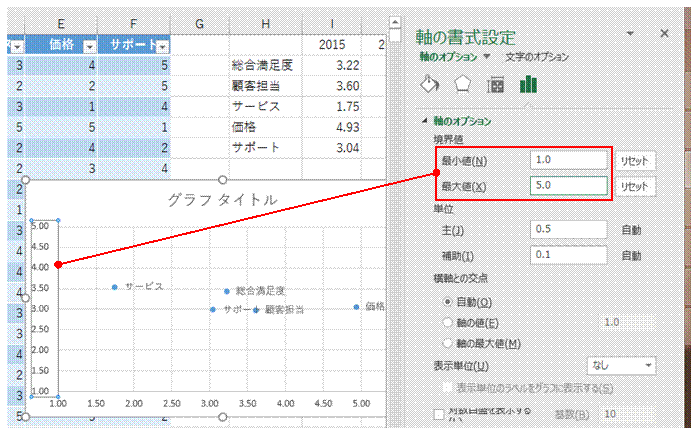Select the 軸の値(E) radio button
Image resolution: width=698 pixels, height=440 pixels.
coord(447,322)
